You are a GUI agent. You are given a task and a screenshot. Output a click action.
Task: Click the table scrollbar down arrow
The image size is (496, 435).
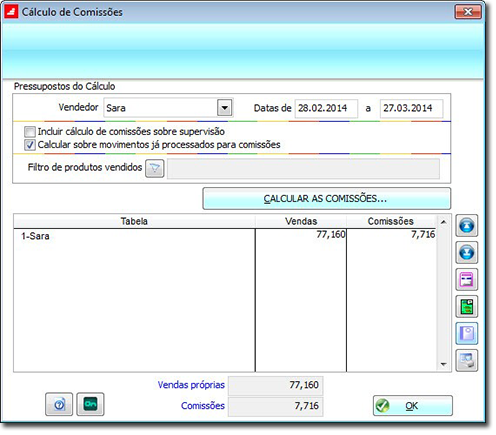[443, 364]
